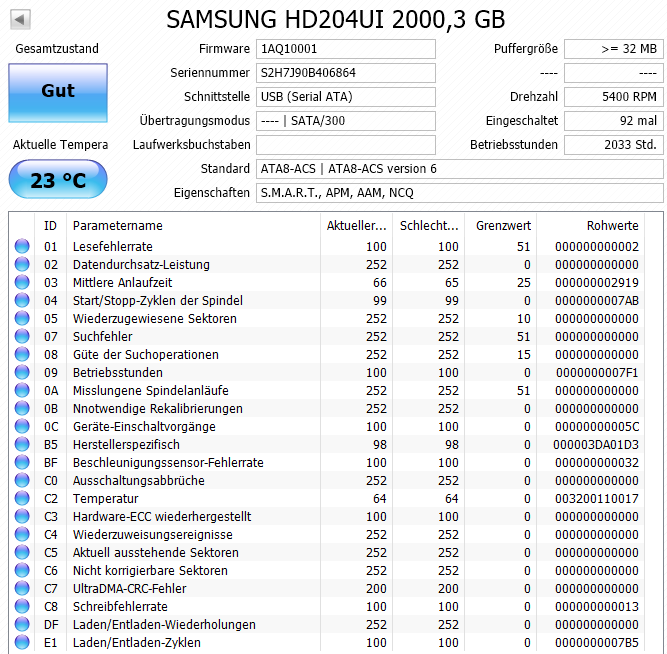This screenshot has height=654, width=667.
Task: Click status orb for Herstellerspezifisch row
Action: coord(22,444)
